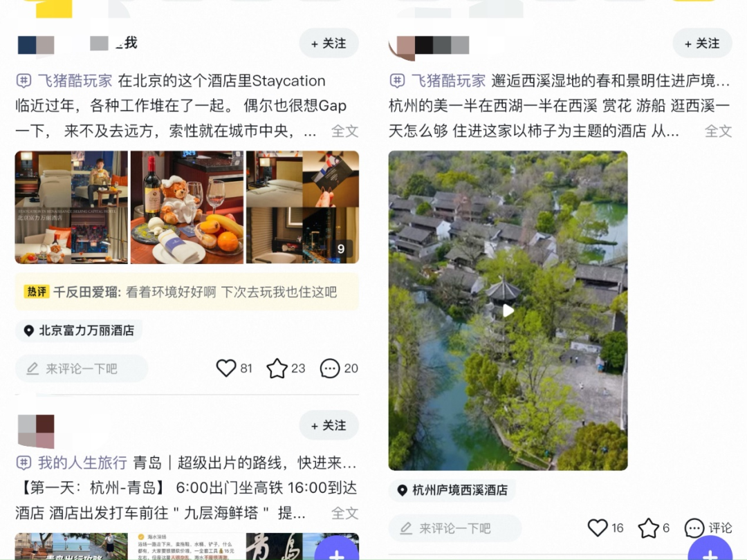Open hot comment by 千反田爱瑠

pyautogui.click(x=187, y=292)
